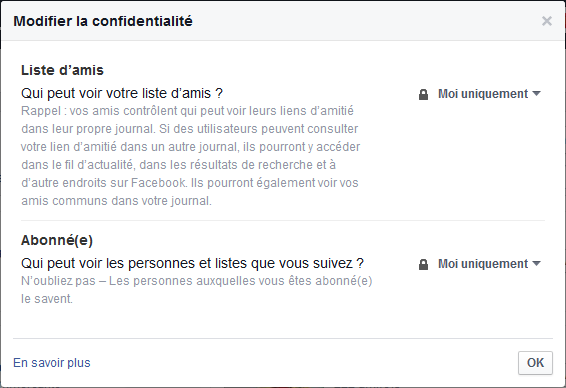
Task: Click the line ending with le savent
Action: (47, 299)
